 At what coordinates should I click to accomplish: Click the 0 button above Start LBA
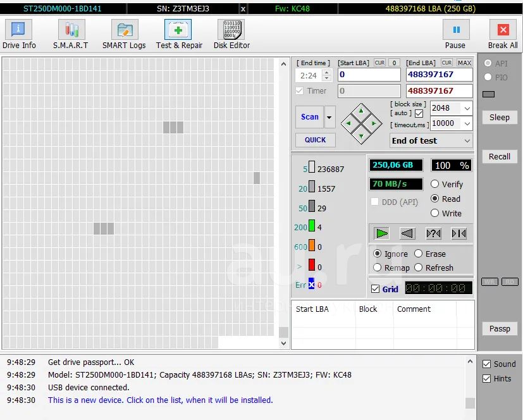(x=394, y=63)
